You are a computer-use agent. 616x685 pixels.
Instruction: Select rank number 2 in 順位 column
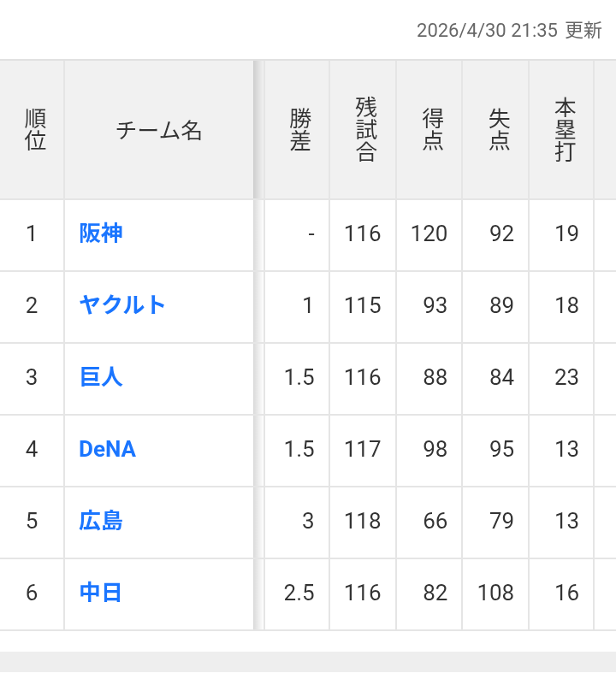pos(32,305)
